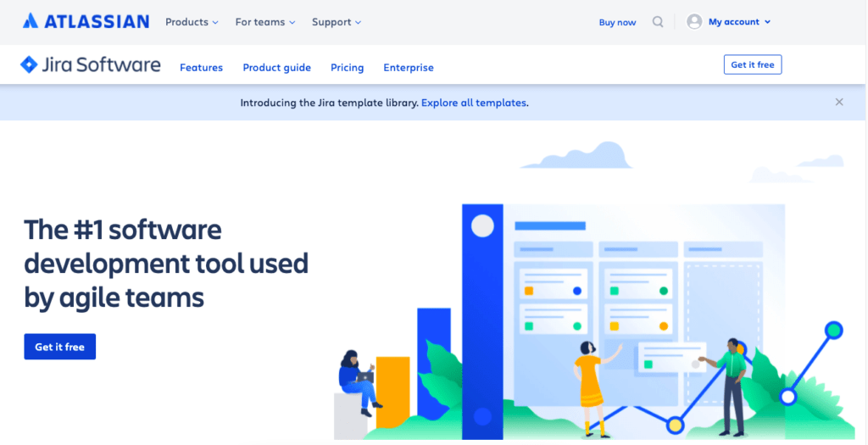The height and width of the screenshot is (445, 868).
Task: Follow the Explore all templates link
Action: [x=473, y=103]
